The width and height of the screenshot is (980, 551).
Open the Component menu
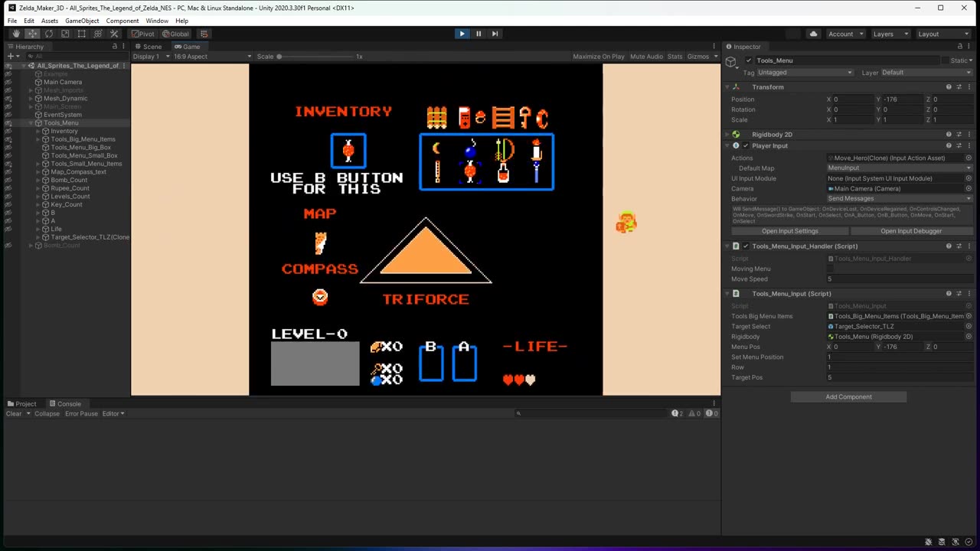(122, 21)
